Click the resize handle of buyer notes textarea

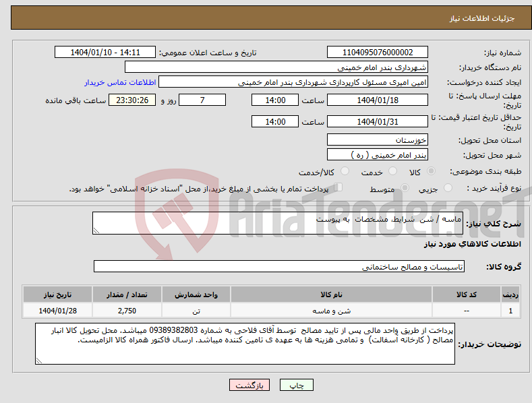39,361
